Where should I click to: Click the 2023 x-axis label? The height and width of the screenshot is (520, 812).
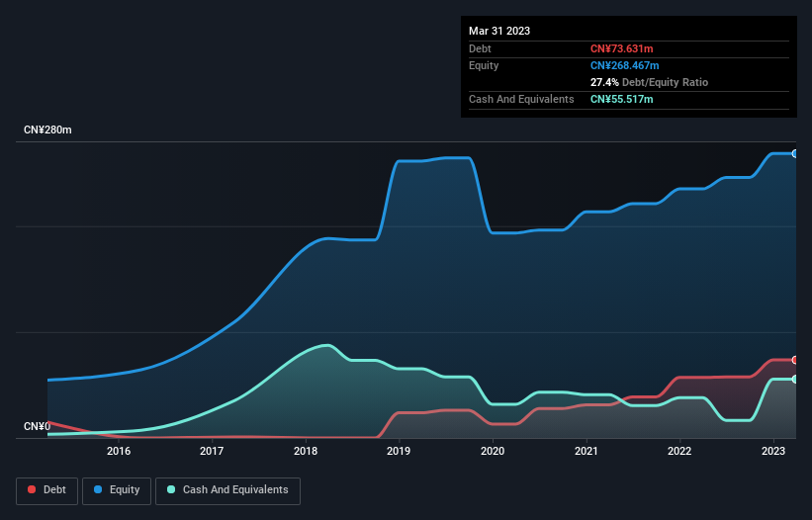[773, 451]
